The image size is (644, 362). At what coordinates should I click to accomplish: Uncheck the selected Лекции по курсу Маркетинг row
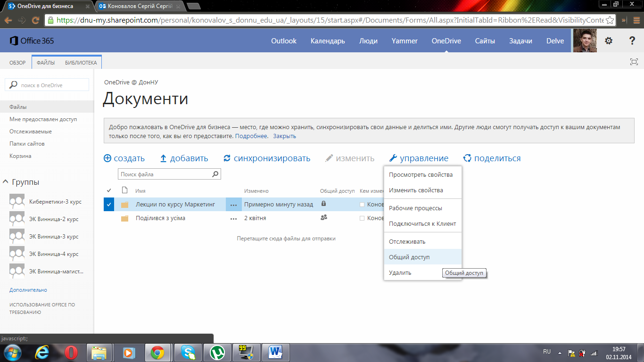pyautogui.click(x=109, y=205)
